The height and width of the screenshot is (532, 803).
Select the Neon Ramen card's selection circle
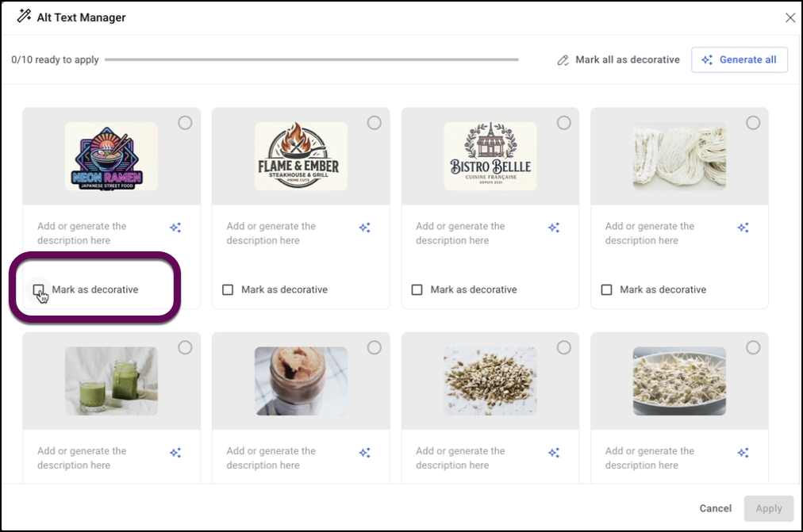[185, 123]
